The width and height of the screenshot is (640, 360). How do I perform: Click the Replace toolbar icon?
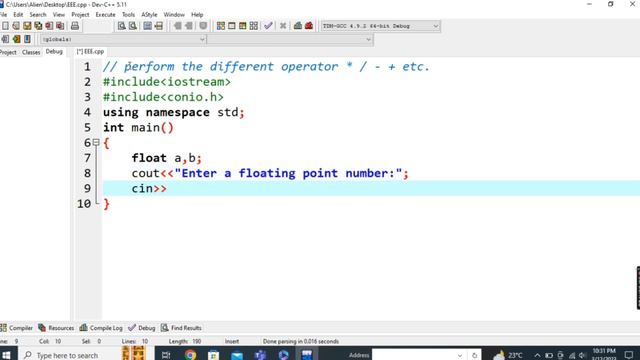[x=133, y=26]
